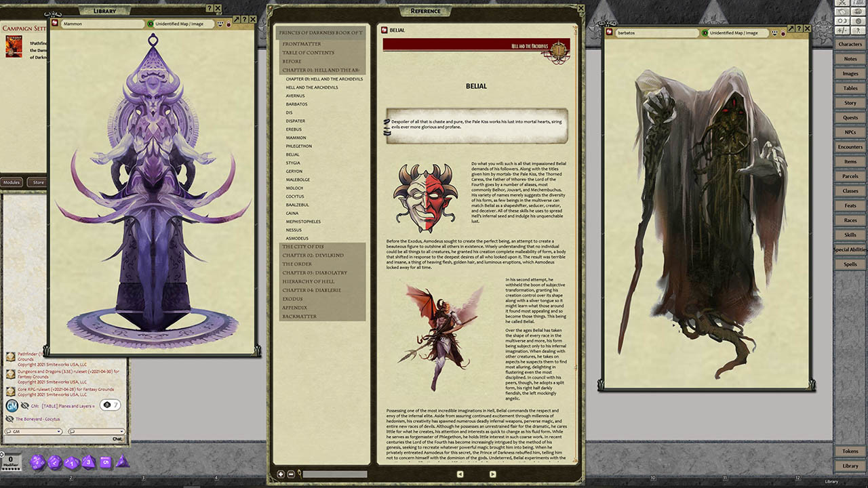Viewport: 868px width, 488px height.
Task: Click the Modifier box showing 0
Action: [x=11, y=463]
